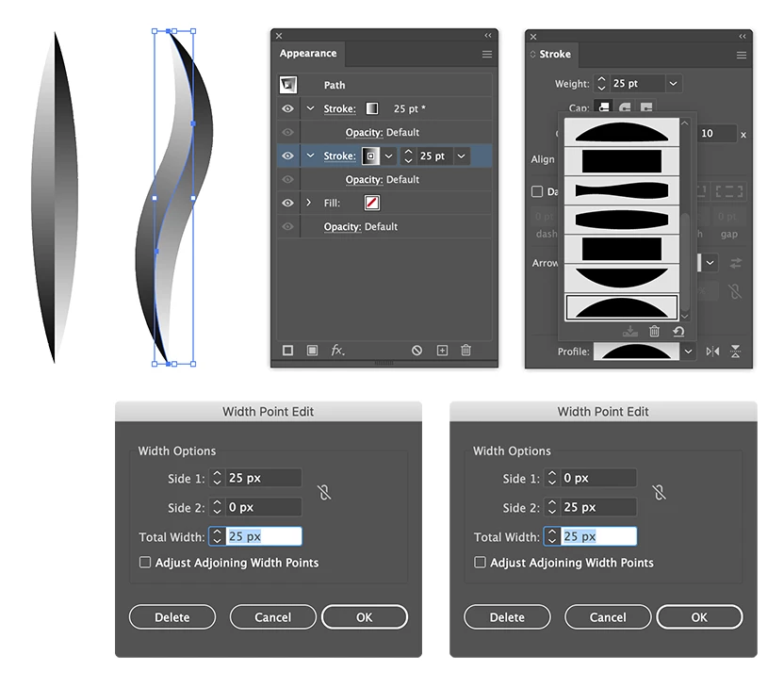Image resolution: width=784 pixels, height=688 pixels.
Task: Click the swap arrowheads icon in Stroke panel
Action: pyautogui.click(x=736, y=263)
